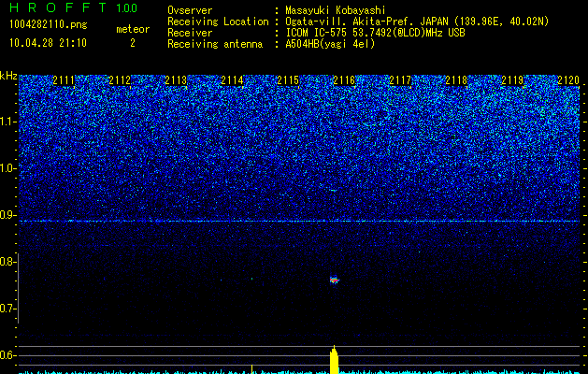The width and height of the screenshot is (588, 374).
Task: Click the 2113 time marker
Action: (x=176, y=80)
